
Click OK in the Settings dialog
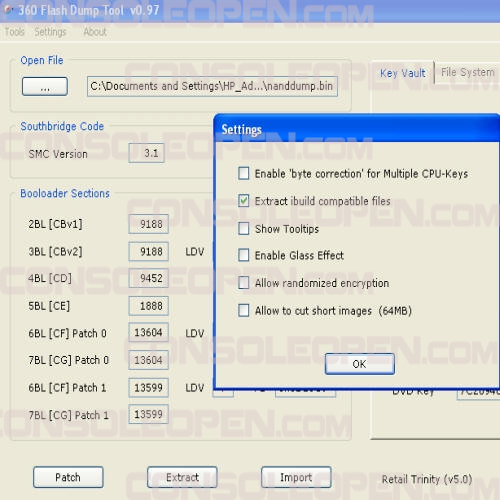[360, 364]
